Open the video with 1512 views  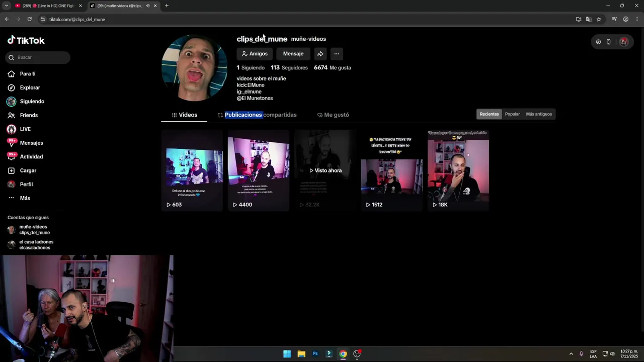click(391, 170)
